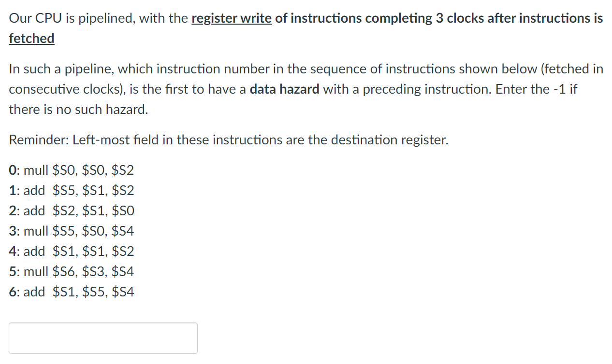Click instruction 4 'add $S1, $S1, $S2'

[x=72, y=251]
